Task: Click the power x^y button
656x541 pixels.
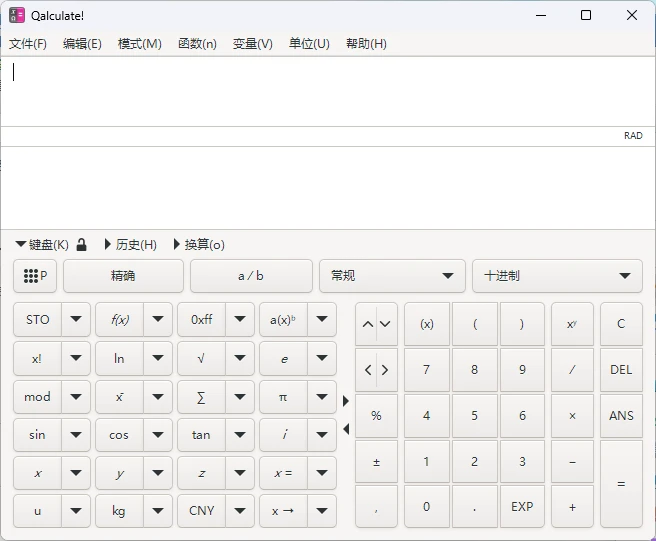Action: 572,324
